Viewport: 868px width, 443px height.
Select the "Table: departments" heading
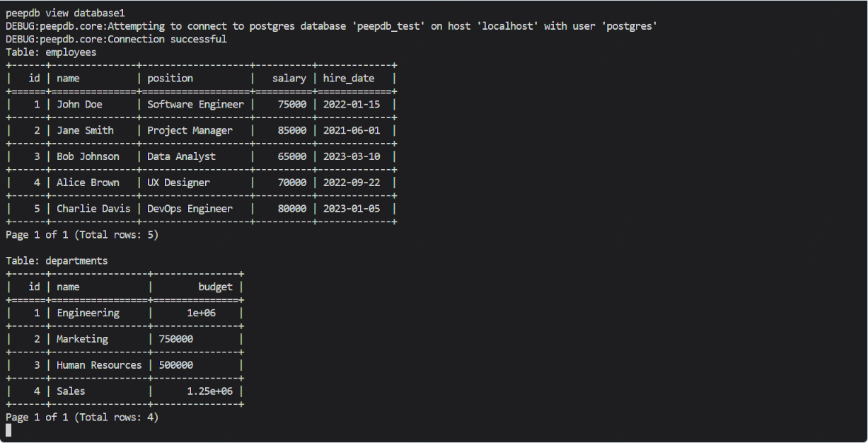point(57,261)
